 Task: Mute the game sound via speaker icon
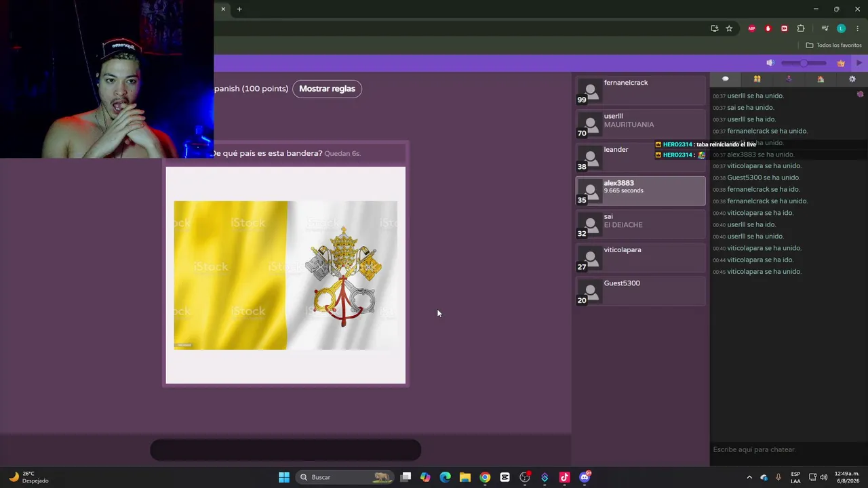pyautogui.click(x=770, y=63)
